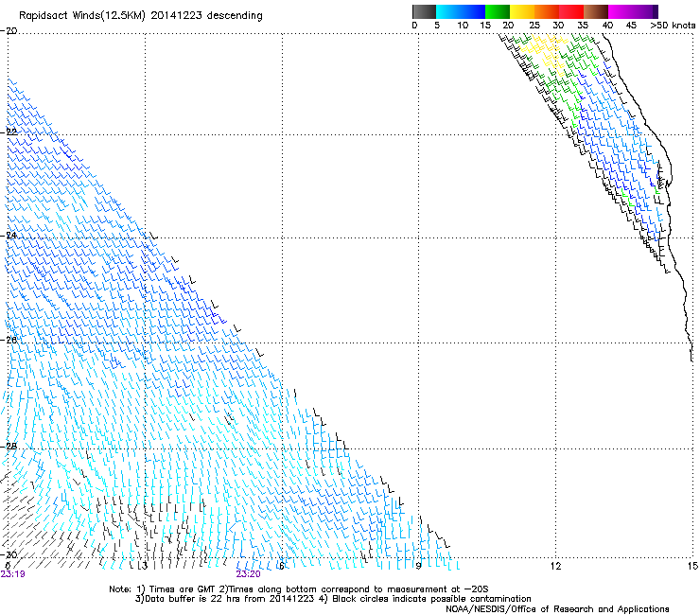
Task: Click the '>50 knots' legend label
Action: pyautogui.click(x=673, y=26)
